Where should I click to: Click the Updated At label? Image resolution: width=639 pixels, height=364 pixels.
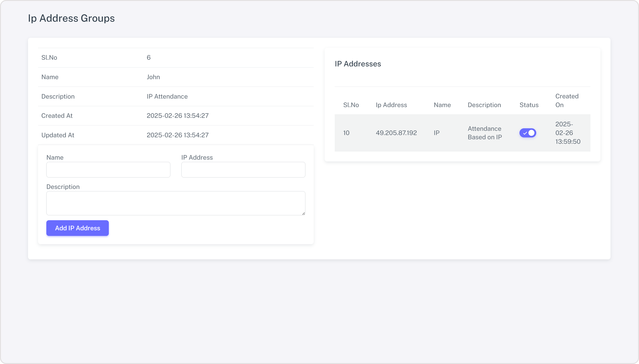click(x=58, y=135)
